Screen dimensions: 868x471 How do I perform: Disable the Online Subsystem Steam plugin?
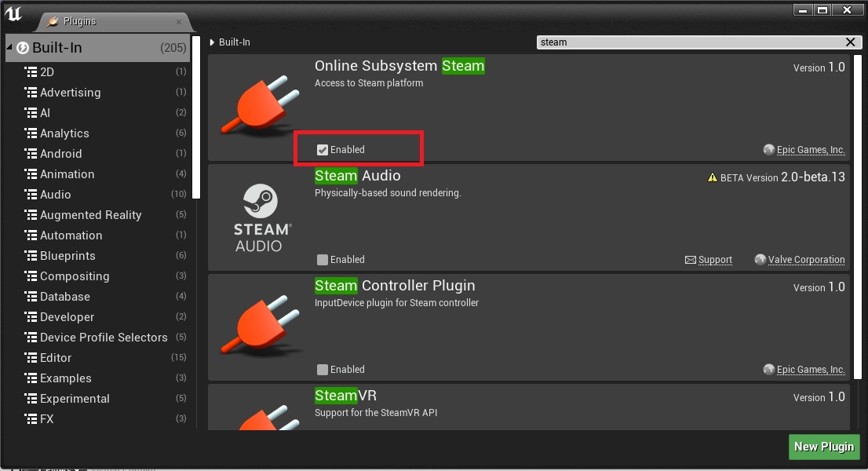pos(323,150)
